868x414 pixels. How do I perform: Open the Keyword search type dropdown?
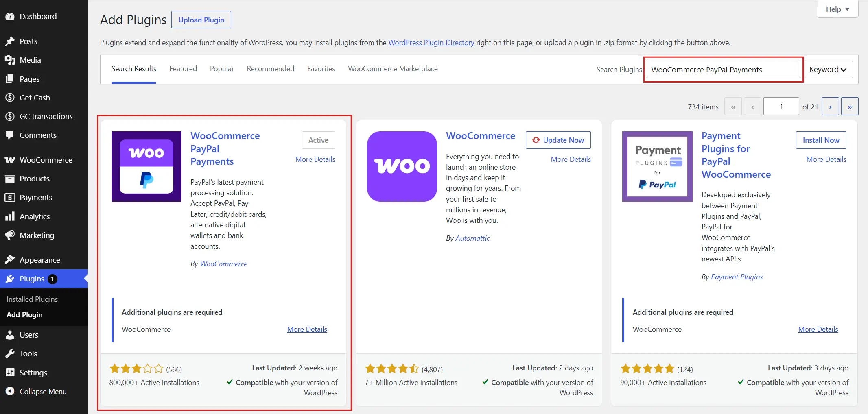(829, 70)
